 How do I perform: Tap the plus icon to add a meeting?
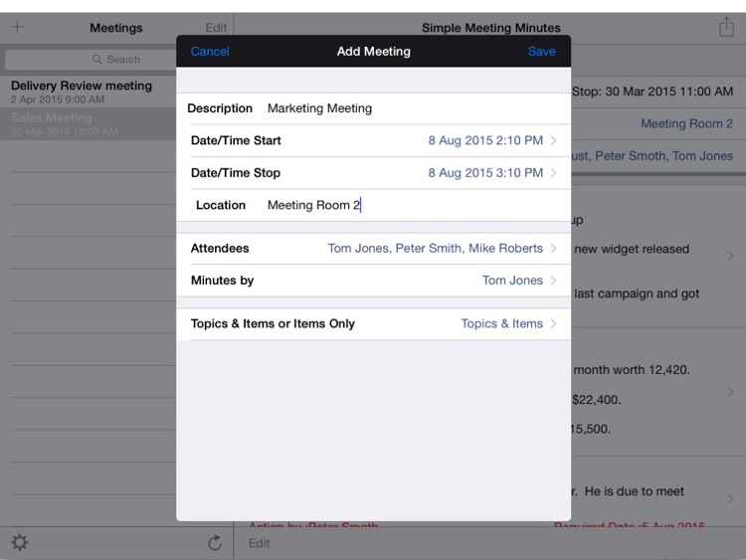(x=17, y=27)
